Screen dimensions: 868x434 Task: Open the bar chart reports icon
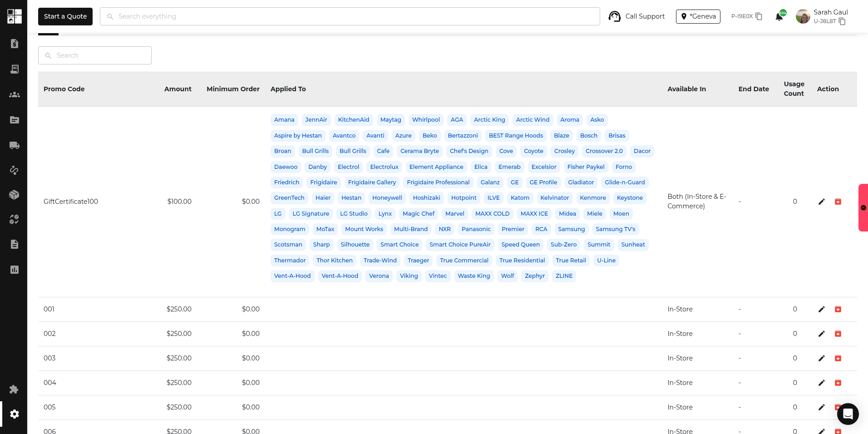click(x=15, y=270)
